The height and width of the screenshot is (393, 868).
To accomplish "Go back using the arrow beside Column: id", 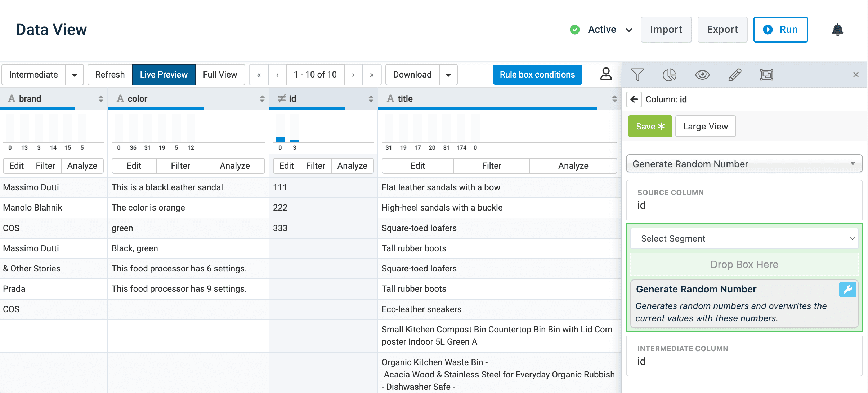I will point(634,99).
